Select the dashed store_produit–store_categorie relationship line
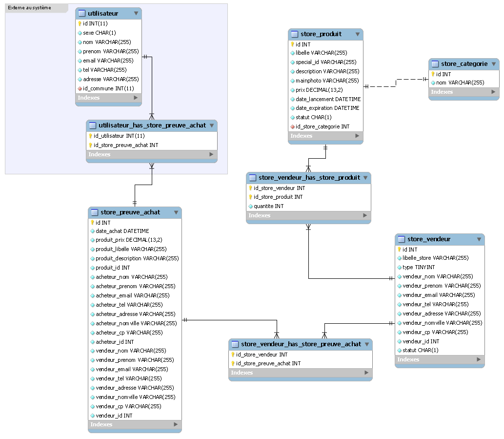 (x=396, y=83)
